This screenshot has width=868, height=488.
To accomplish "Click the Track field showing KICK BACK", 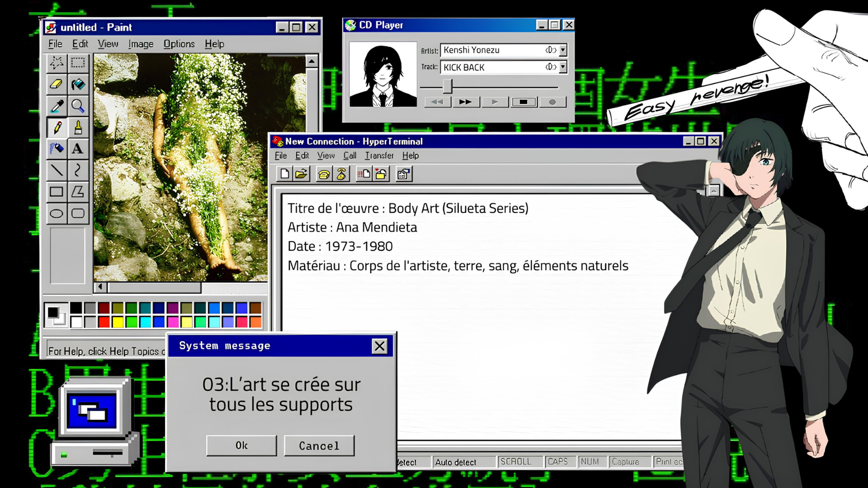I will [x=504, y=67].
